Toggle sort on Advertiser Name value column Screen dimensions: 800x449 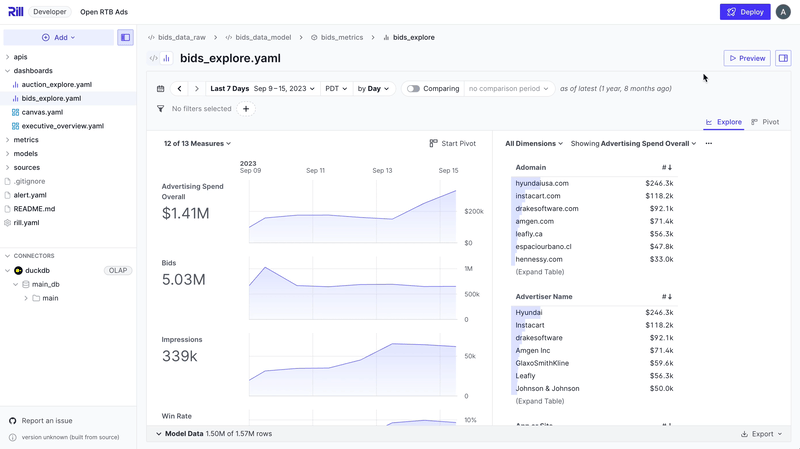666,297
